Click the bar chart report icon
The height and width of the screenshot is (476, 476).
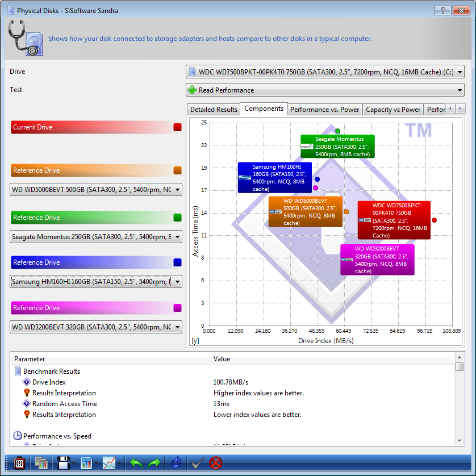86,464
